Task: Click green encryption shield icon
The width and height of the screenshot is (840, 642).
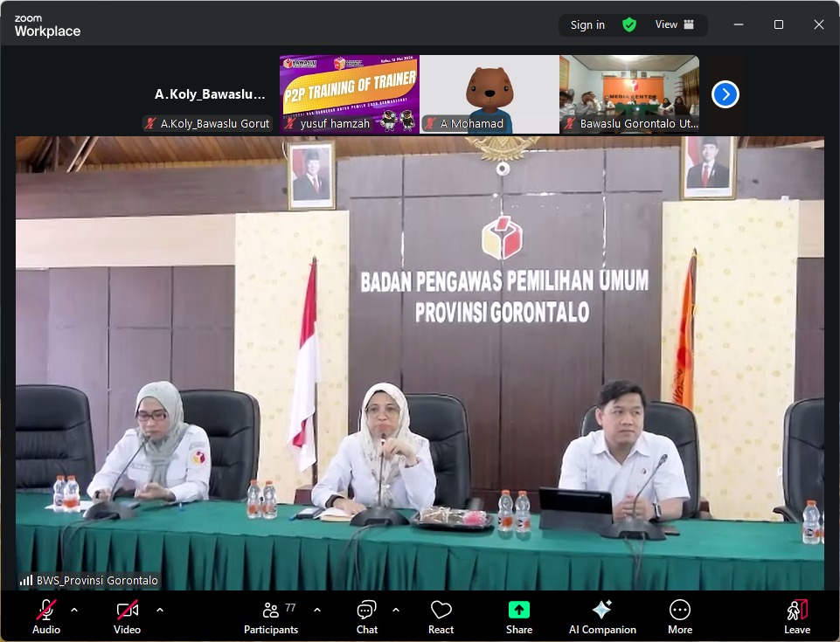Action: (x=629, y=24)
